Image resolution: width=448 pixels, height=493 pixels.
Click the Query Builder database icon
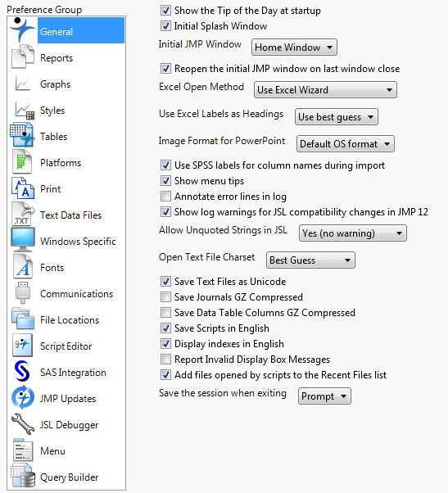click(x=23, y=475)
